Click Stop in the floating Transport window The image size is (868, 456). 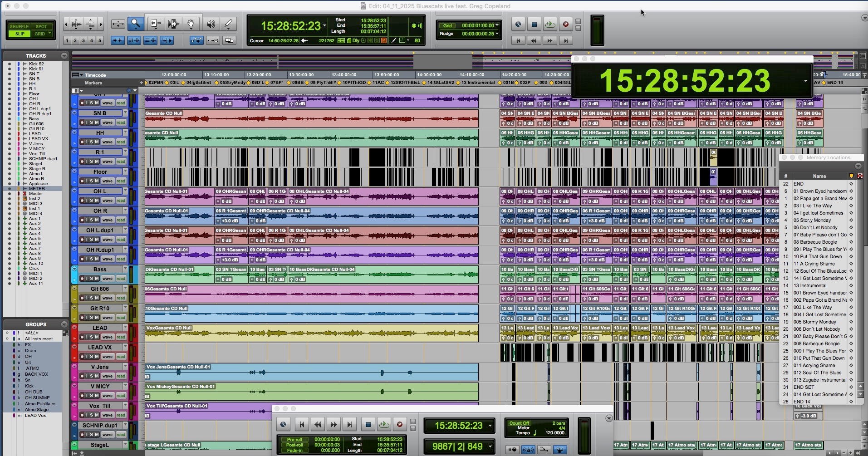pyautogui.click(x=368, y=425)
